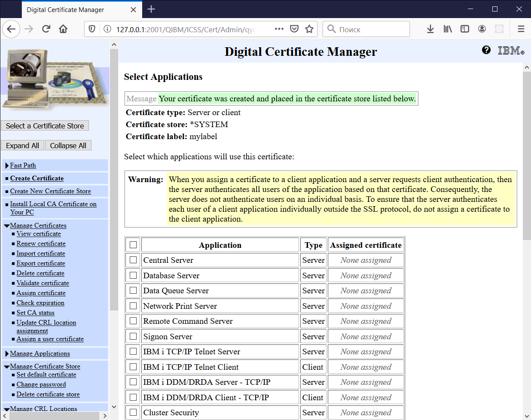The height and width of the screenshot is (420, 531).
Task: Open Assign a user certificate link
Action: [50, 339]
